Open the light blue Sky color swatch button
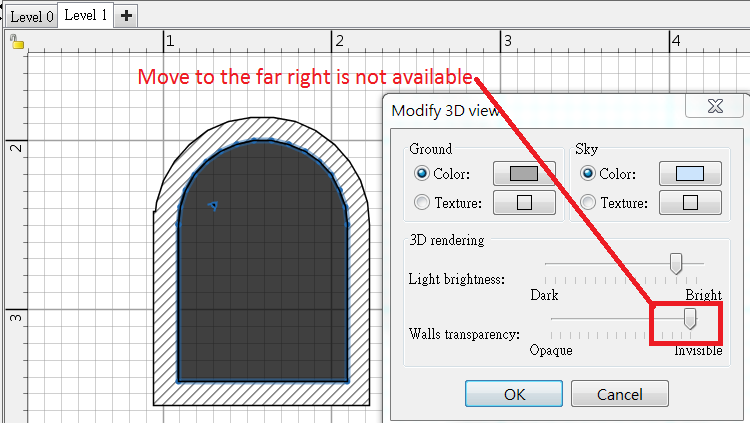This screenshot has height=423, width=750. click(x=689, y=174)
